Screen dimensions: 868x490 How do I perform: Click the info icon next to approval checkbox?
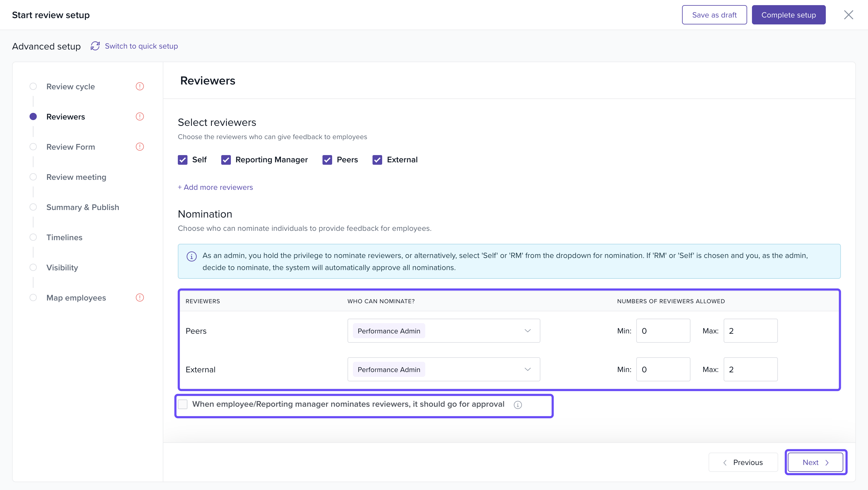517,405
